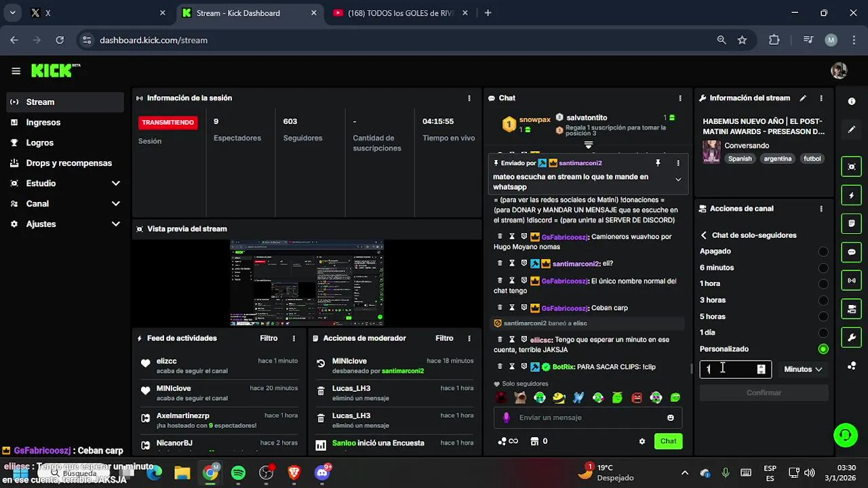The image size is (868, 488).
Task: Click the green Chat send button
Action: click(669, 441)
